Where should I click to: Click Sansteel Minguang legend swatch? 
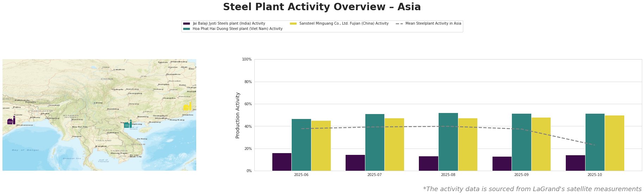[293, 24]
